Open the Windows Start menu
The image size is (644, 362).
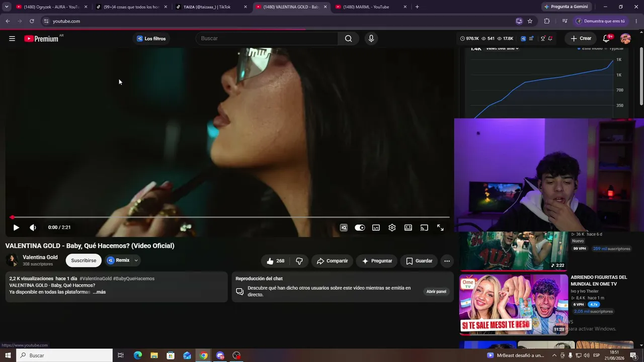(8, 355)
